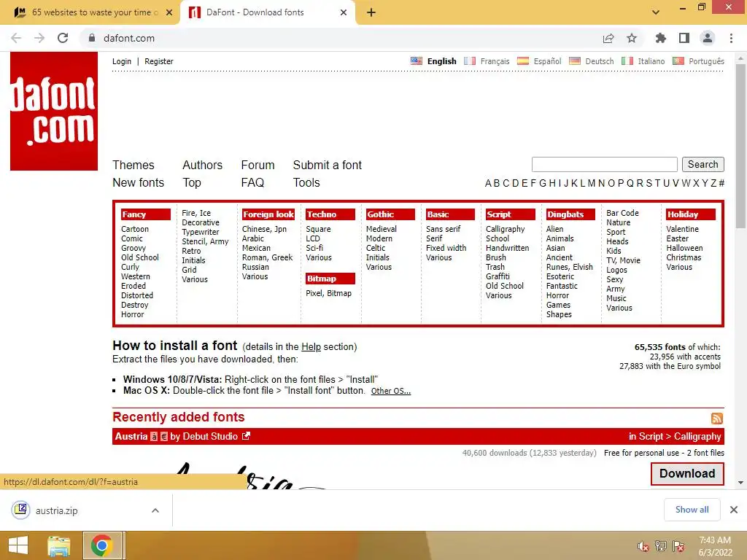Image resolution: width=747 pixels, height=560 pixels.
Task: Open the tab search dropdown arrow
Action: click(x=656, y=12)
